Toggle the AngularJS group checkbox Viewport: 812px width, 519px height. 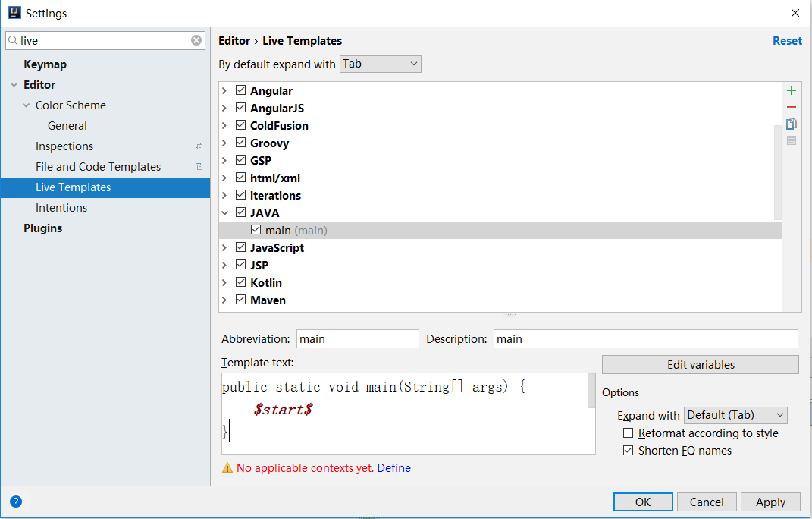[240, 108]
